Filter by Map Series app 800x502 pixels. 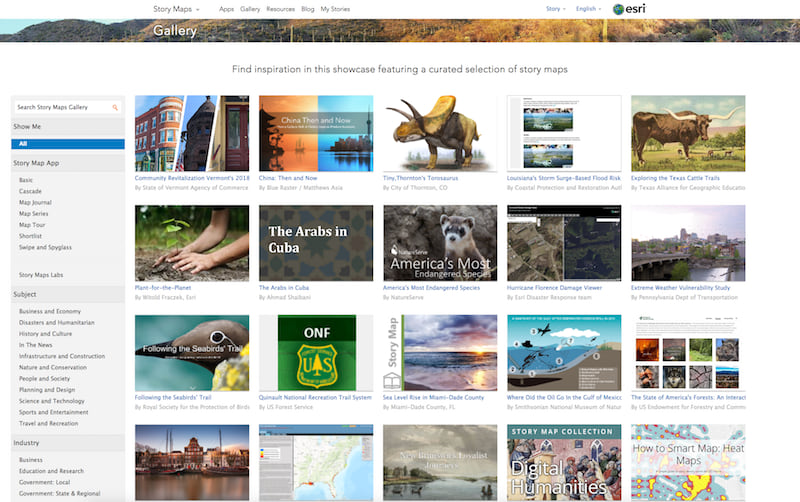(34, 214)
